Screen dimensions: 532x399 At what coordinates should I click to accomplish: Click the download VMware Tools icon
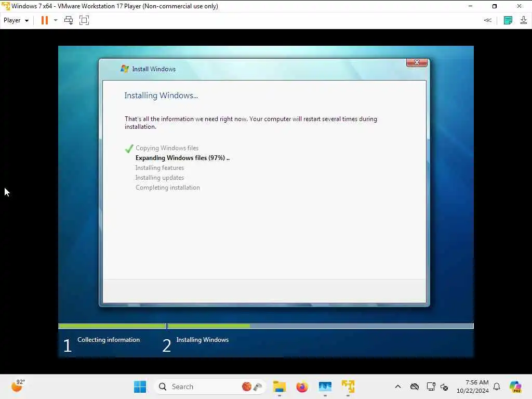(524, 20)
